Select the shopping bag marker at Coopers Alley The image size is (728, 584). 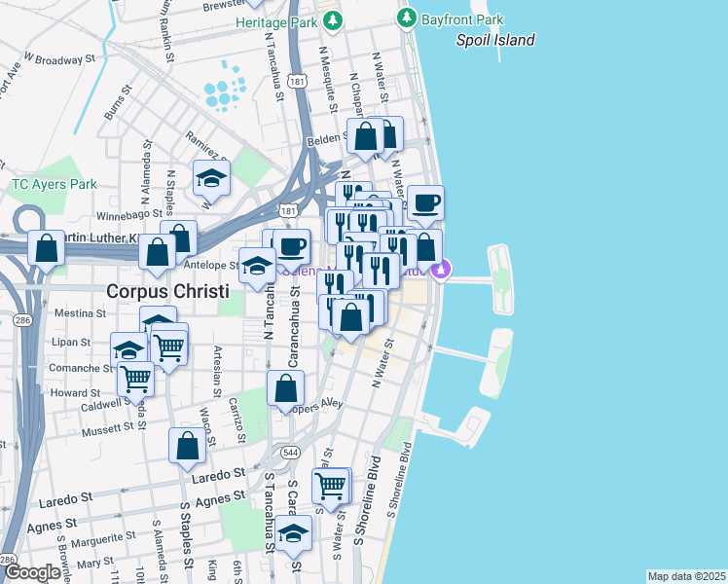(x=285, y=388)
